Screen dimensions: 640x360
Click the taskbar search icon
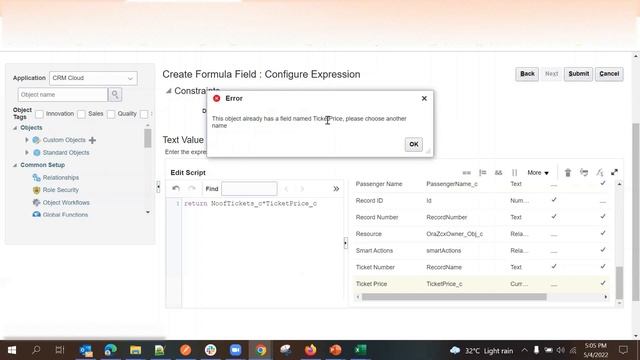(36, 350)
